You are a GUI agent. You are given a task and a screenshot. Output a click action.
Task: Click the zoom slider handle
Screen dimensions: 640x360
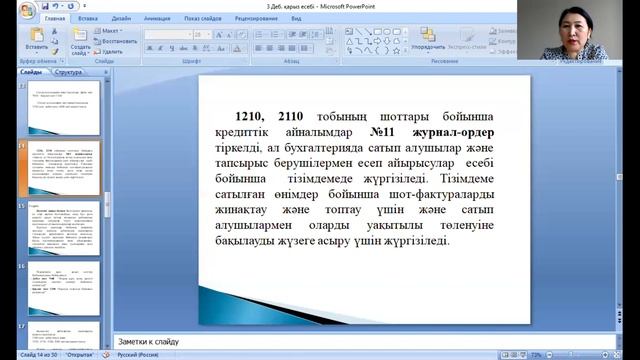click(571, 355)
